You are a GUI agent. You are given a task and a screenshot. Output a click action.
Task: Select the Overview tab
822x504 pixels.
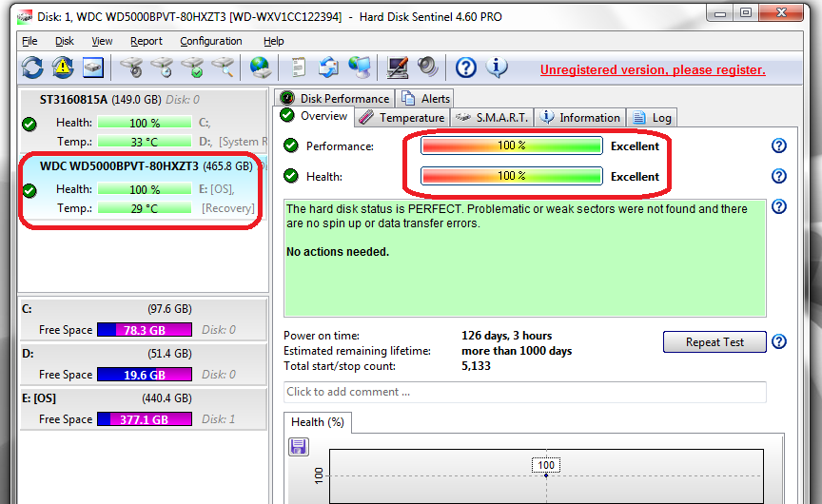[x=314, y=116]
